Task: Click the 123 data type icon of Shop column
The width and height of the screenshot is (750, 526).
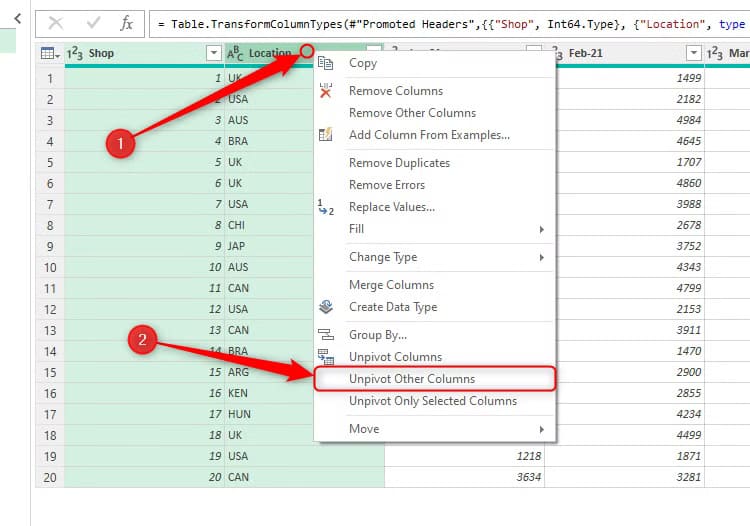Action: 75,53
